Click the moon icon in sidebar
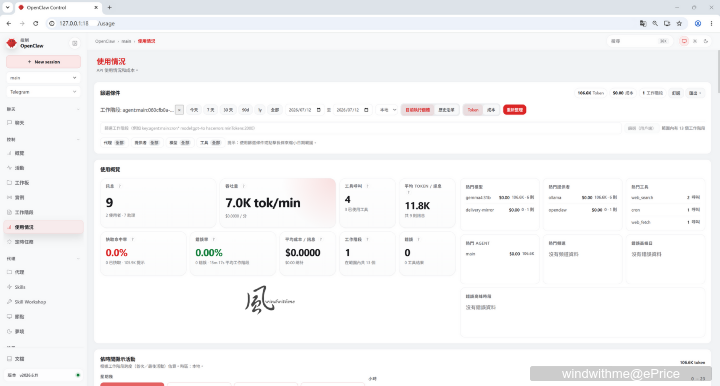This screenshot has height=386, width=720. pos(9,331)
